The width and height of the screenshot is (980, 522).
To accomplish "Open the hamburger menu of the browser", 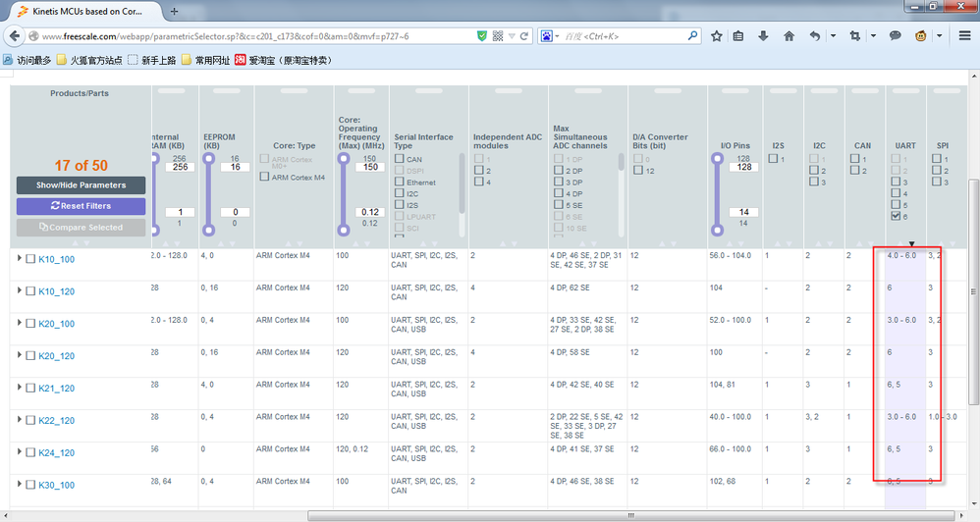I will tap(964, 36).
